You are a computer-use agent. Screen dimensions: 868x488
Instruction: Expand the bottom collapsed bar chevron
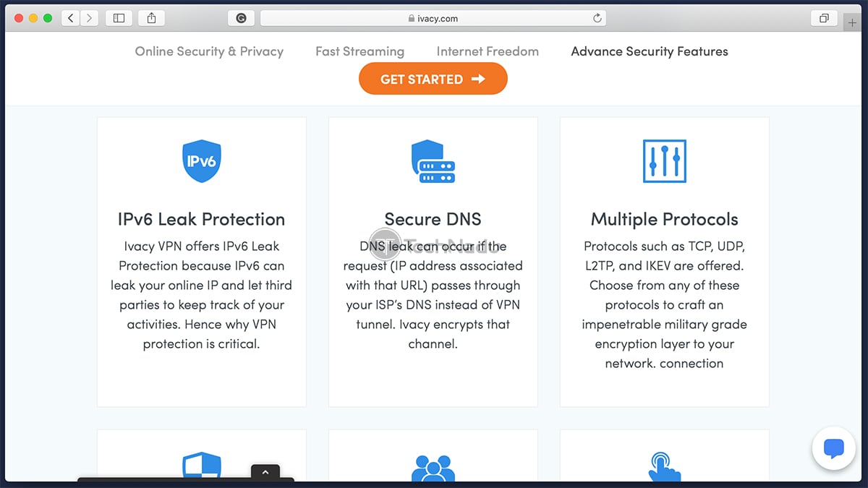point(265,472)
